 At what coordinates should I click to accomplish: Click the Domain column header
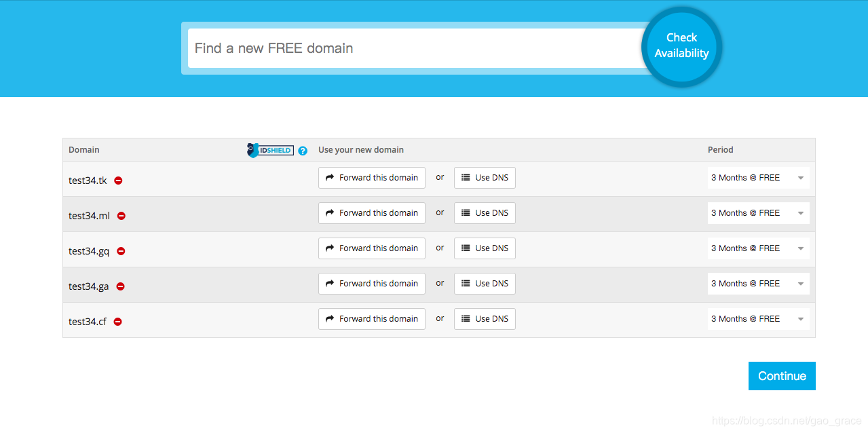84,150
